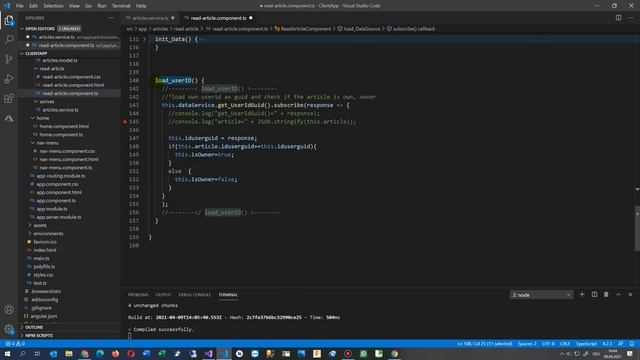Open read-article.component.css in explorer
Screen dimensions: 640x360
tap(71, 77)
